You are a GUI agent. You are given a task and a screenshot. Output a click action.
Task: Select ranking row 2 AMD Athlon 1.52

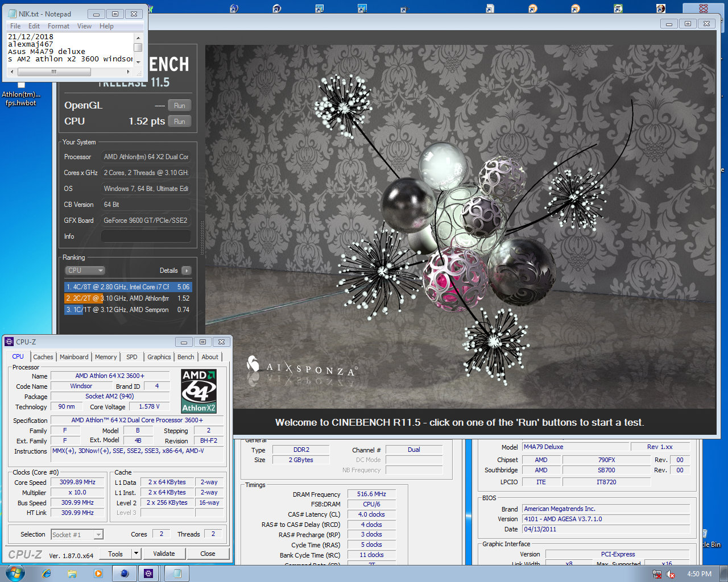pyautogui.click(x=128, y=298)
